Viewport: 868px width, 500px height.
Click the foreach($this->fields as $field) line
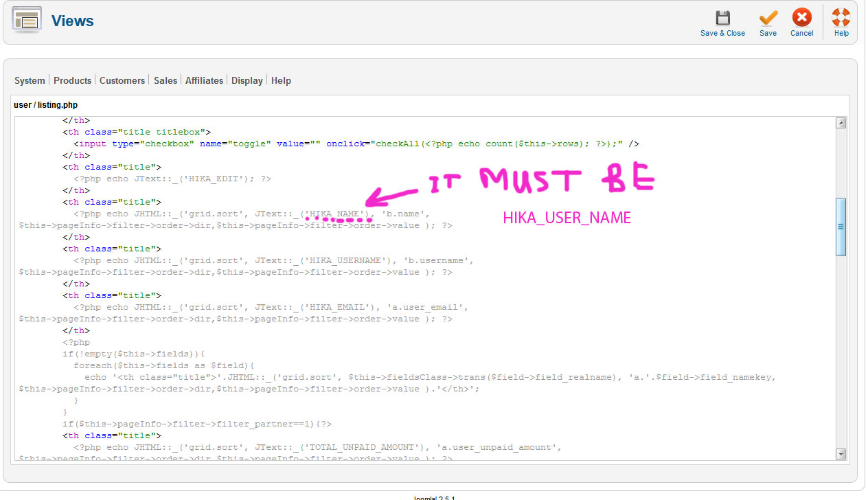tap(164, 365)
